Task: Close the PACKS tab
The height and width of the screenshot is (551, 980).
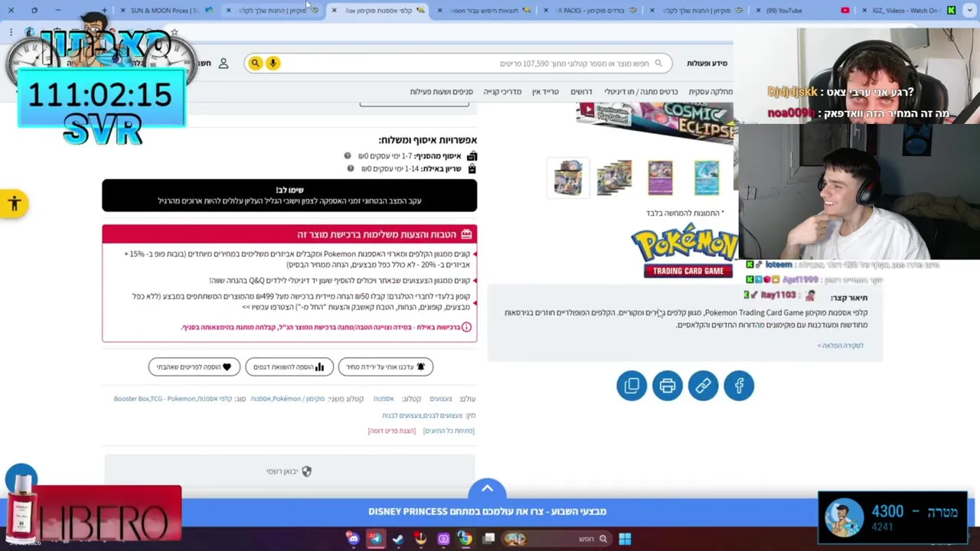Action: 546,11
